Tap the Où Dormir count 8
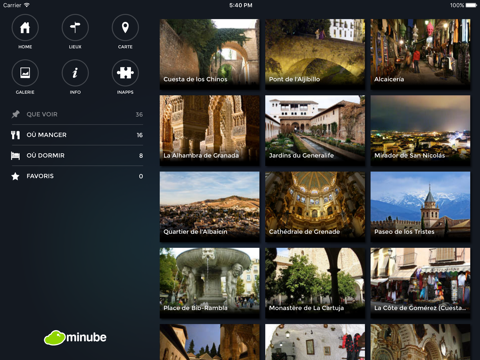The height and width of the screenshot is (360, 480). coord(141,156)
